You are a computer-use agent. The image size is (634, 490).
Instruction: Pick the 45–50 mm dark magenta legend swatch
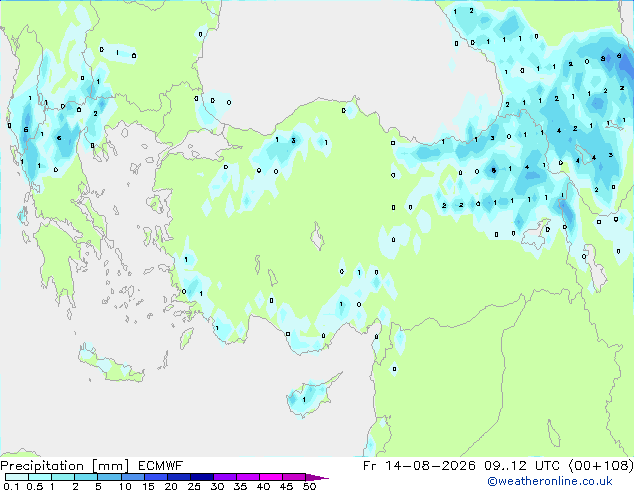coord(294,477)
